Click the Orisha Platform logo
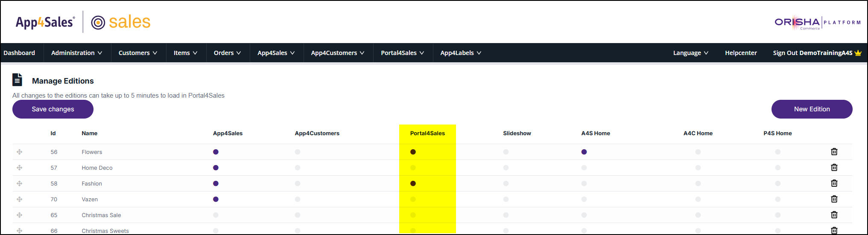This screenshot has width=868, height=235. [818, 23]
